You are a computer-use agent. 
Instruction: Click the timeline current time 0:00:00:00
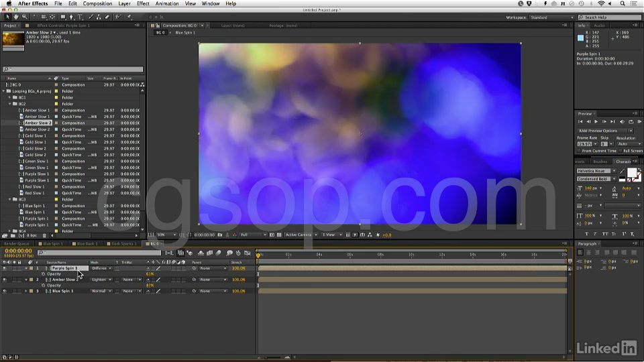(18, 251)
